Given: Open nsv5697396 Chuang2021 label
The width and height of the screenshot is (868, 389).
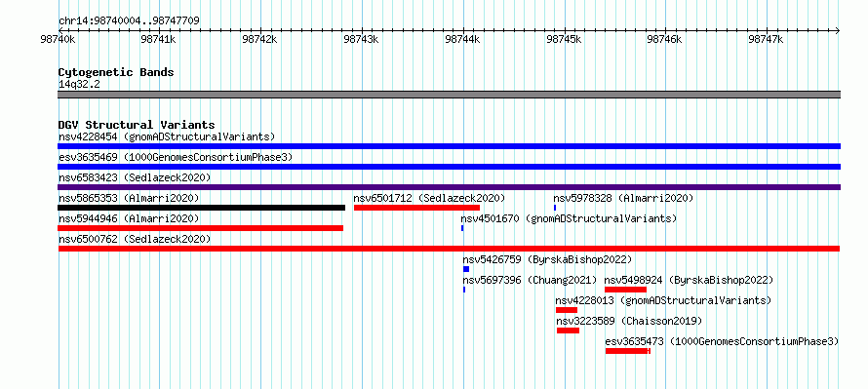Looking at the screenshot, I should click(531, 280).
